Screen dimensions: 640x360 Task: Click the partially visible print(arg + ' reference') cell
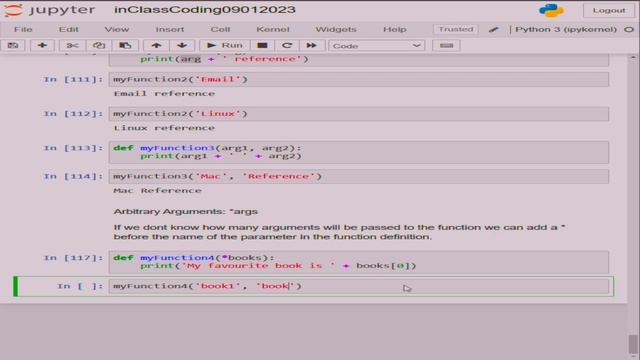(359, 60)
